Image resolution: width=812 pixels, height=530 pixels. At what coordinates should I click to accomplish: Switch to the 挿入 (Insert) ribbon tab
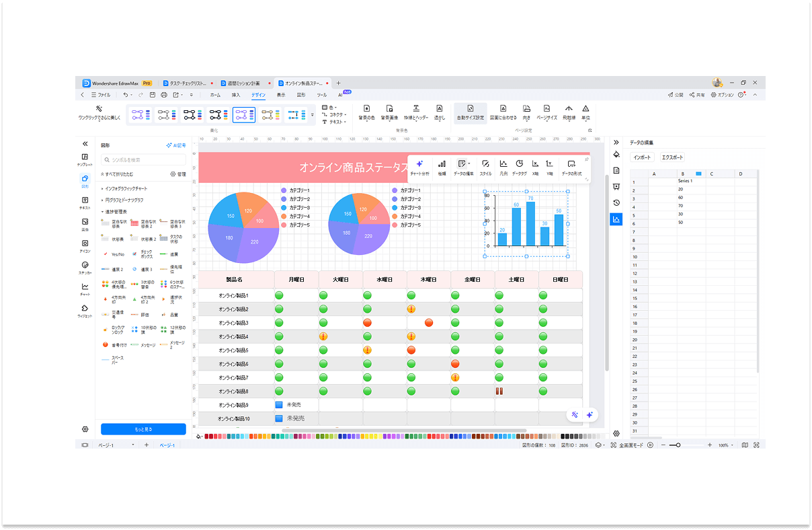236,95
